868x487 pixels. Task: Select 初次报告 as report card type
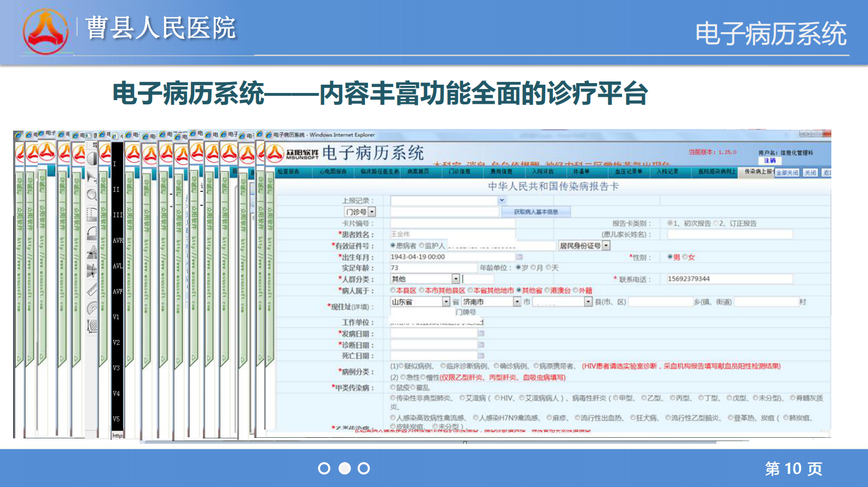670,223
